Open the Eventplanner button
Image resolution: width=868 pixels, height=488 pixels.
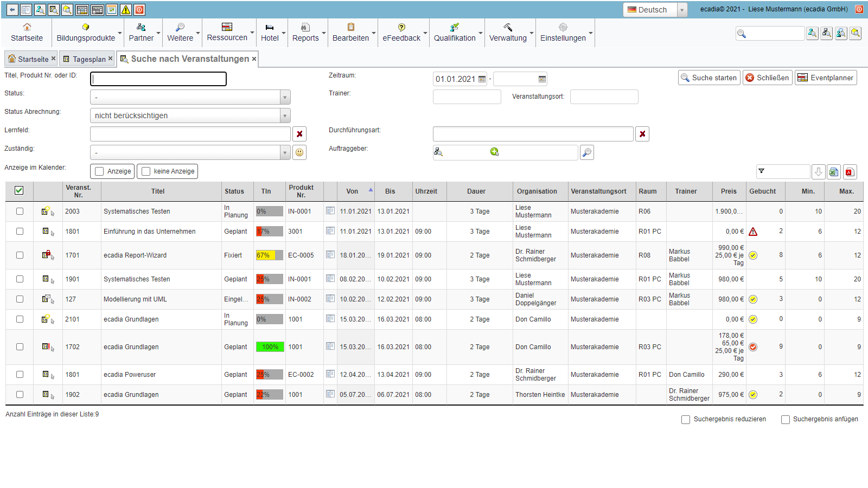[826, 78]
